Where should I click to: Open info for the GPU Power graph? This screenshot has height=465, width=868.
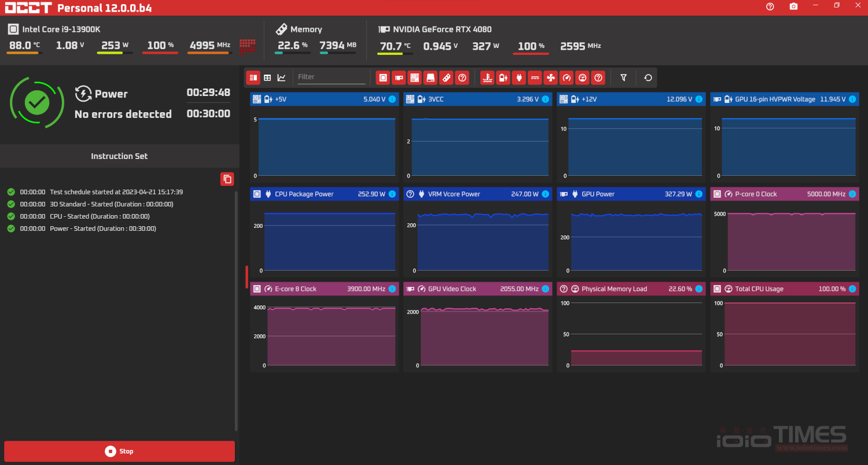[x=698, y=194]
